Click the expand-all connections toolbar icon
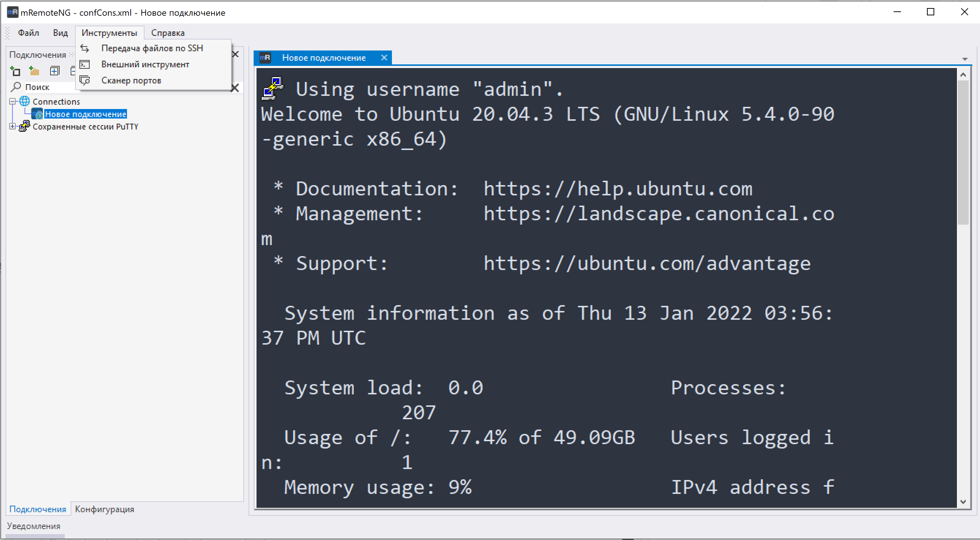Screen dimensions: 980x540 point(55,71)
